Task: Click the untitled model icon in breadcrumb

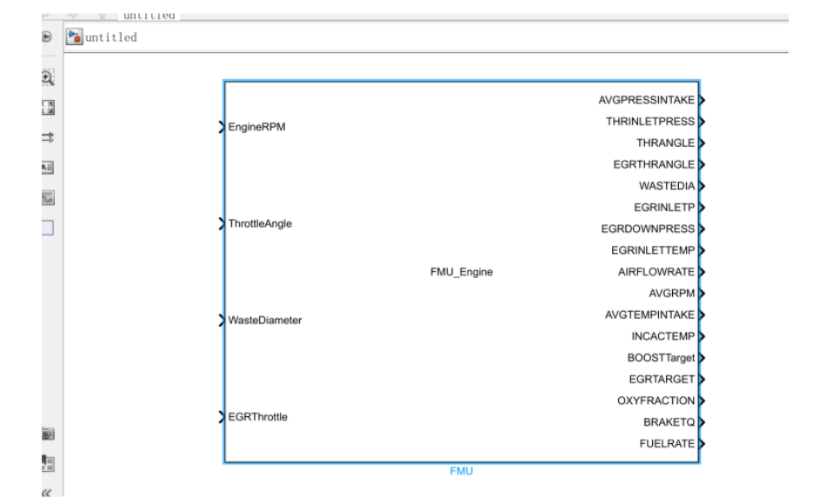Action: coord(75,37)
